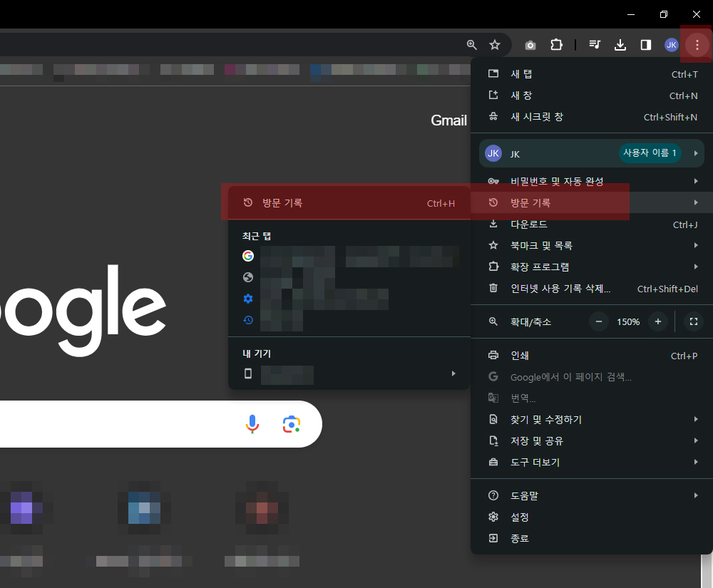This screenshot has height=588, width=713.
Task: Click the 150% zoom level value
Action: [628, 321]
